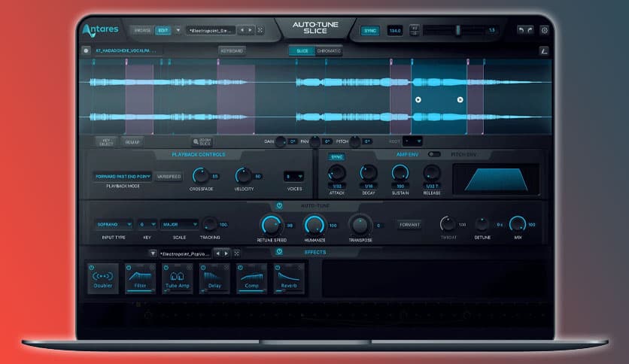Click randomize icon beside top preset name

[260, 30]
